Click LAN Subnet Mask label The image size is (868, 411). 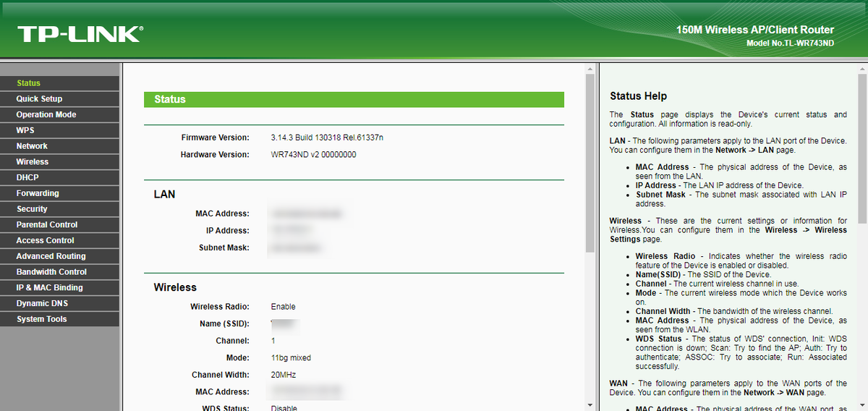(x=224, y=248)
